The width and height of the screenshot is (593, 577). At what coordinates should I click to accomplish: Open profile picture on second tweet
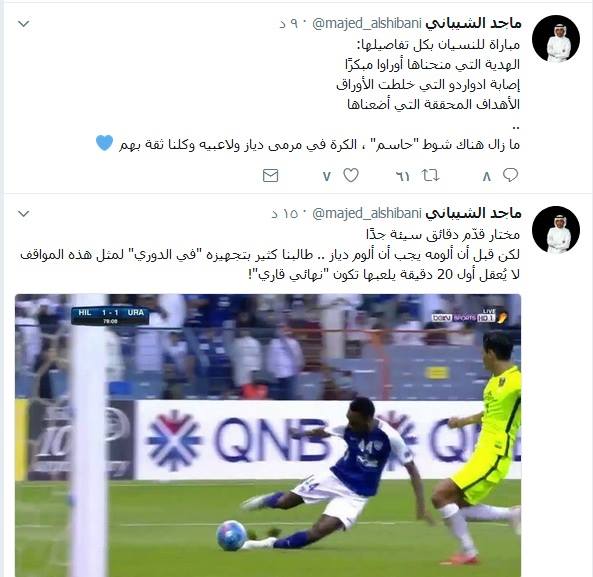tap(556, 230)
